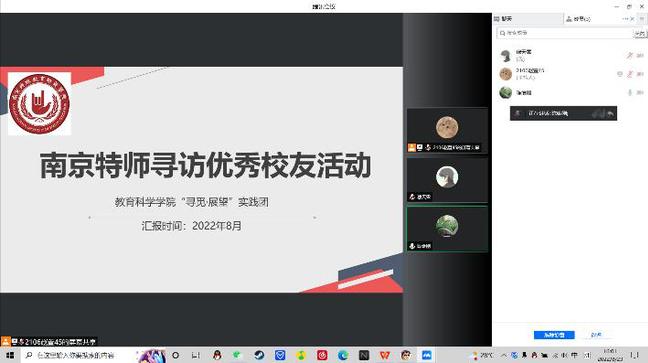Open the three-dots more options in panel header
This screenshot has height=363, width=648.
click(625, 19)
